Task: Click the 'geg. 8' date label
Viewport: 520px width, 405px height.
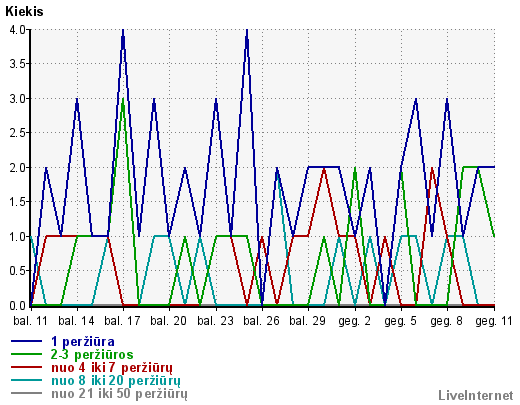Action: coord(447,321)
